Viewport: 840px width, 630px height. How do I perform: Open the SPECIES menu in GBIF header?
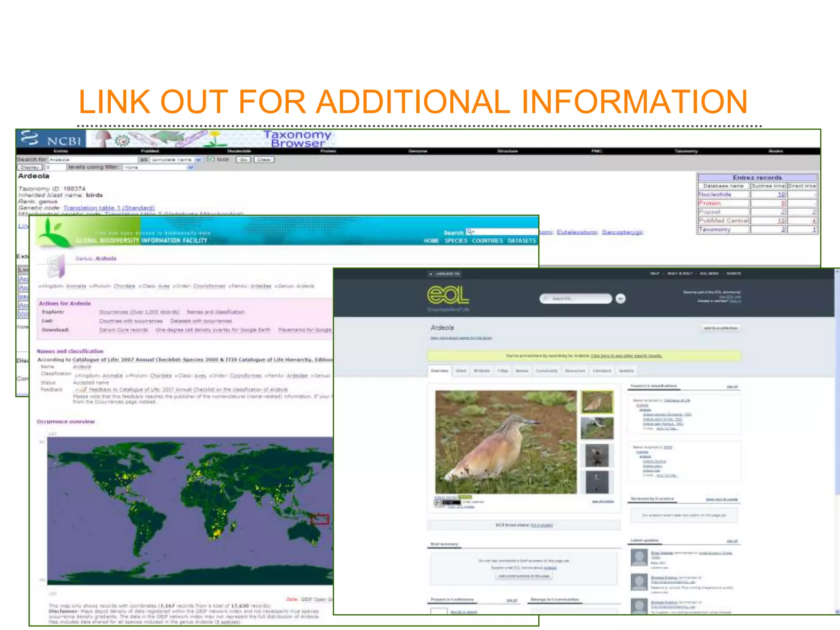pyautogui.click(x=456, y=241)
